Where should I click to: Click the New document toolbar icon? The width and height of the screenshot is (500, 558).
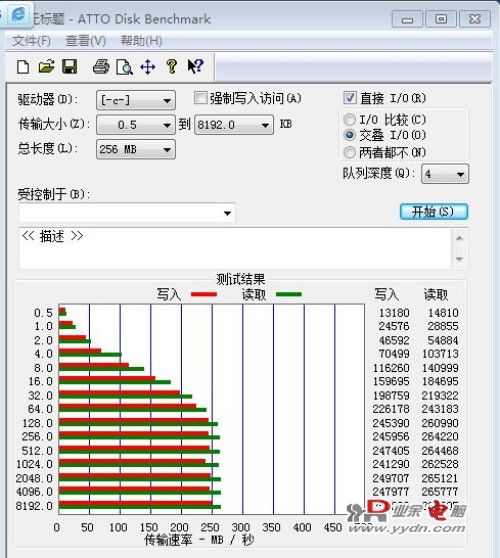pyautogui.click(x=23, y=67)
